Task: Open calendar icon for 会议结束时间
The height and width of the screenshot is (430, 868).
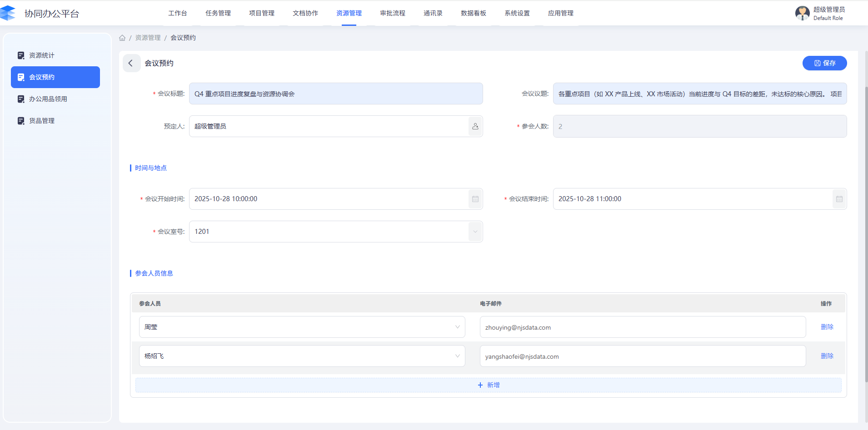Action: click(x=839, y=199)
